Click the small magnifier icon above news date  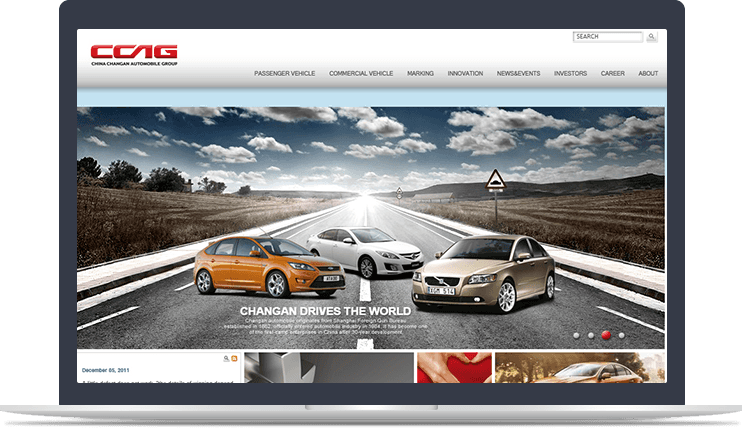(x=227, y=358)
